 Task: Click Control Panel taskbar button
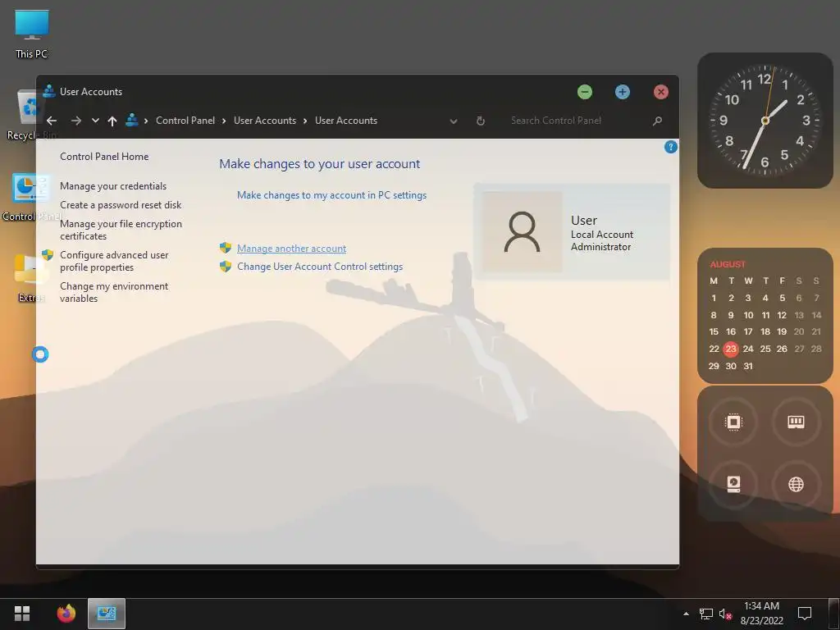[107, 614]
